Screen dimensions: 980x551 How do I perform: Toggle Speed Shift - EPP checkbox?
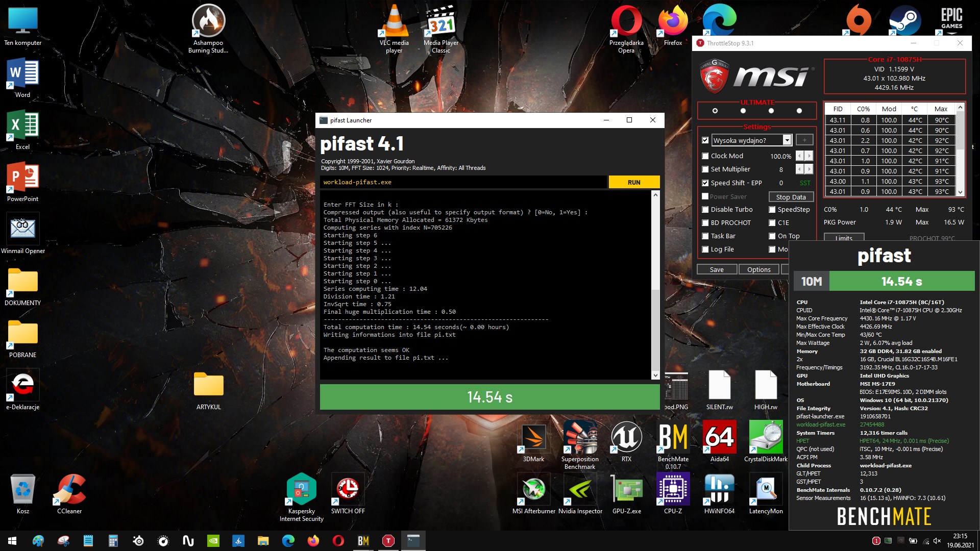[705, 183]
